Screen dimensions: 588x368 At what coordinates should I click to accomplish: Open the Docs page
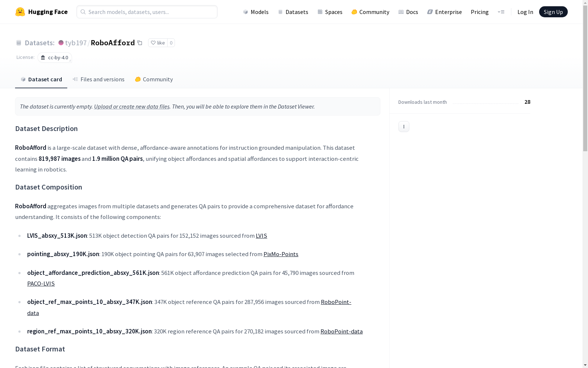click(408, 12)
